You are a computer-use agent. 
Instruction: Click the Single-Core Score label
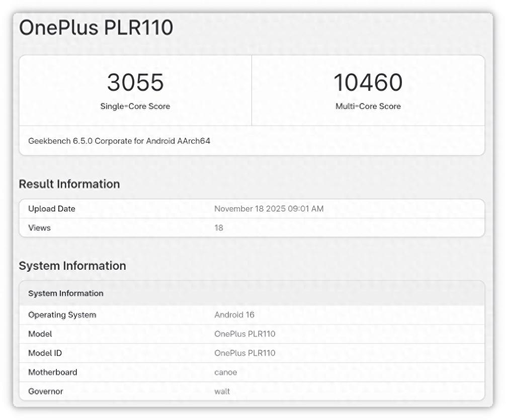(x=135, y=107)
